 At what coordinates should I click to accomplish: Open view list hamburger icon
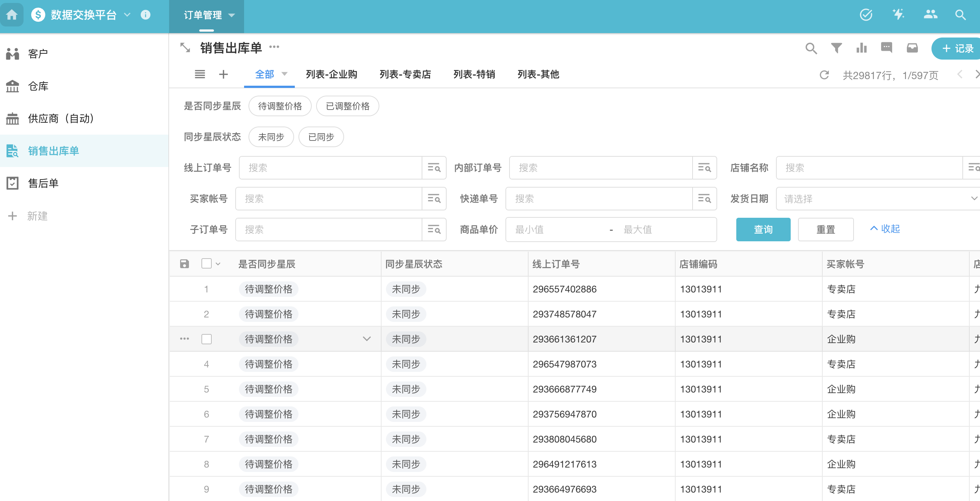pos(200,74)
